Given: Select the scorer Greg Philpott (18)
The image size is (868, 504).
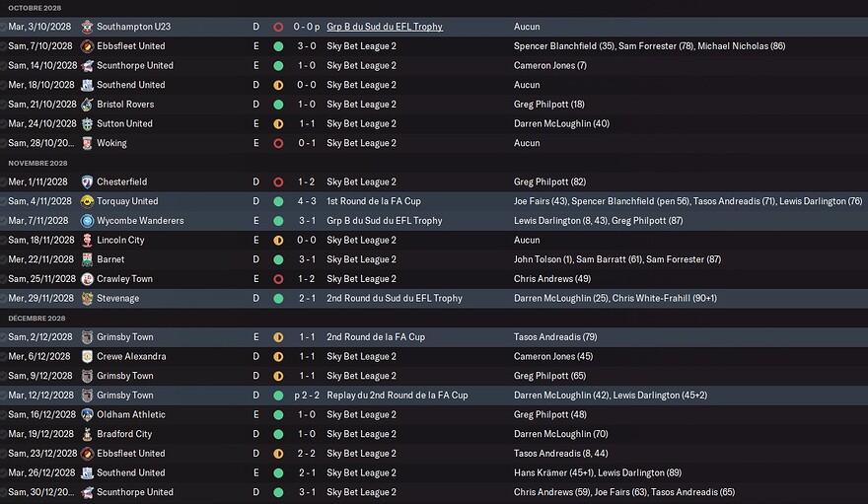Looking at the screenshot, I should click(x=548, y=104).
